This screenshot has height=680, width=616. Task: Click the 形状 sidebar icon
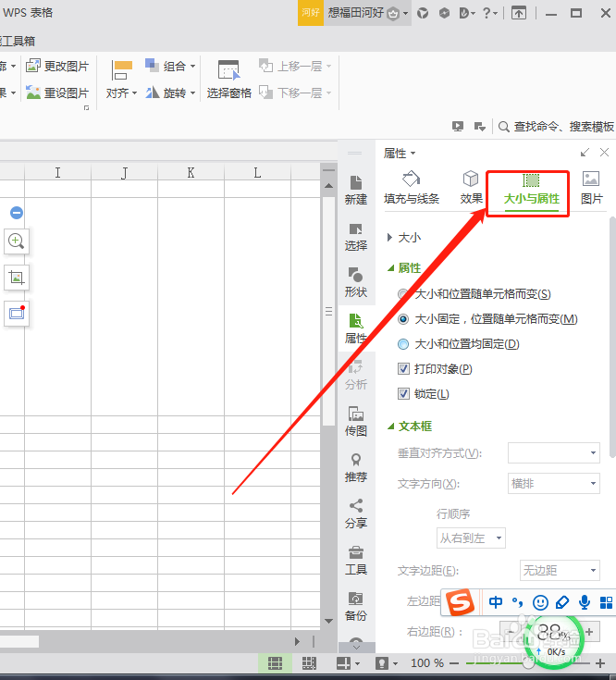click(356, 283)
